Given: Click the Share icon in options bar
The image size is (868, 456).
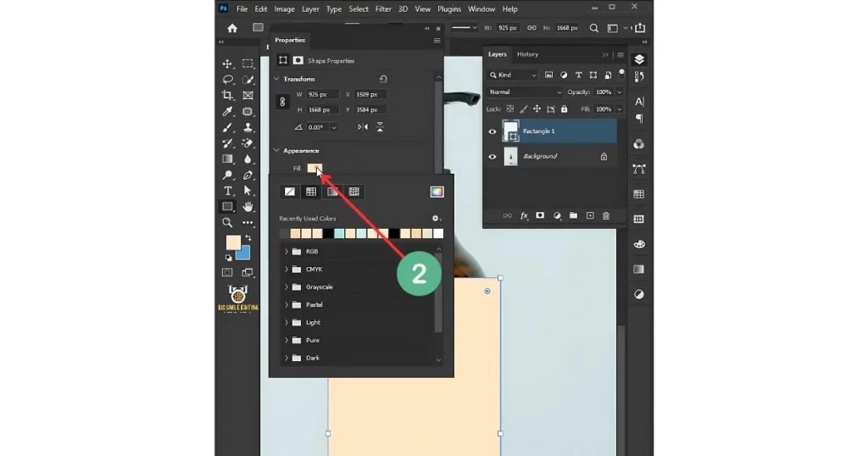Looking at the screenshot, I should click(x=640, y=28).
